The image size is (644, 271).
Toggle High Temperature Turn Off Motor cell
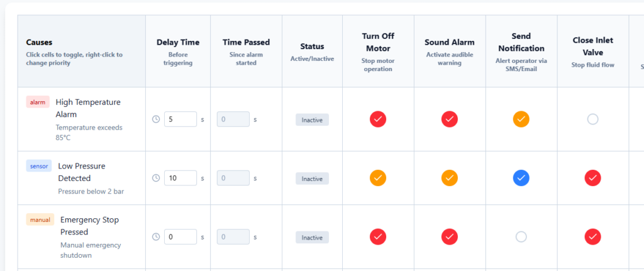378,119
